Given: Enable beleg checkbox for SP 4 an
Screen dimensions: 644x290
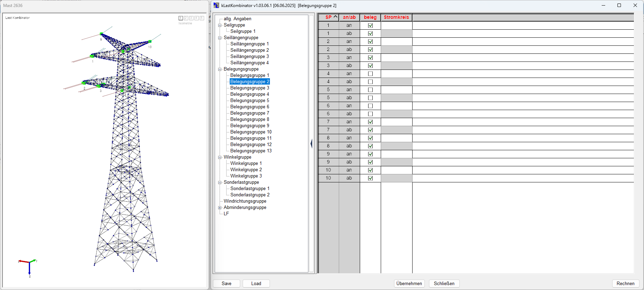Looking at the screenshot, I should (370, 74).
